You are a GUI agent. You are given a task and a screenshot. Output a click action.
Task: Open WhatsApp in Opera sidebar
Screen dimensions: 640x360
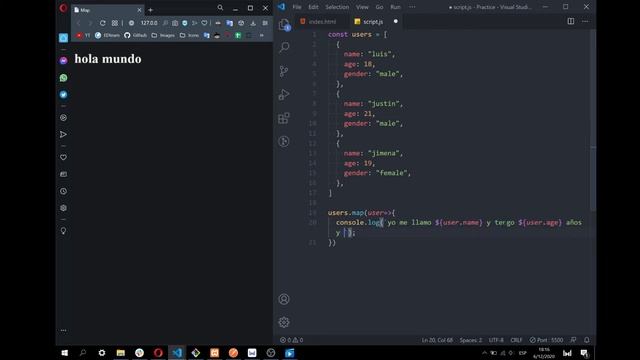(x=63, y=78)
